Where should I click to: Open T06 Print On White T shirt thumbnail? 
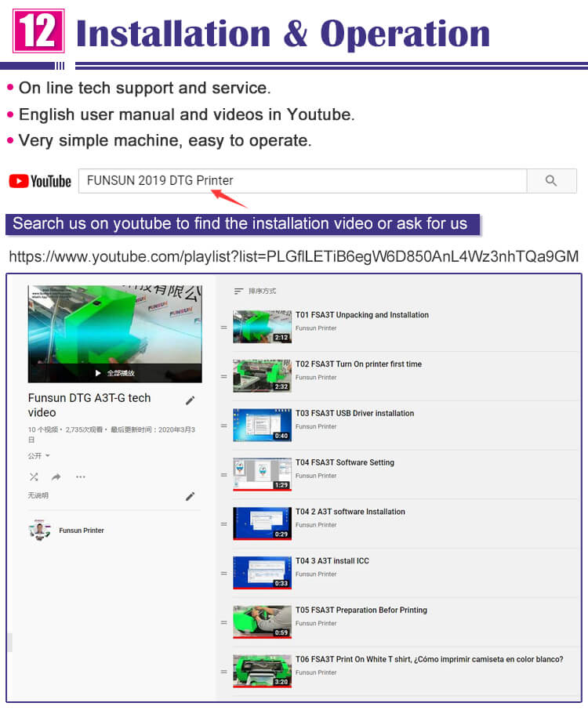click(x=263, y=671)
